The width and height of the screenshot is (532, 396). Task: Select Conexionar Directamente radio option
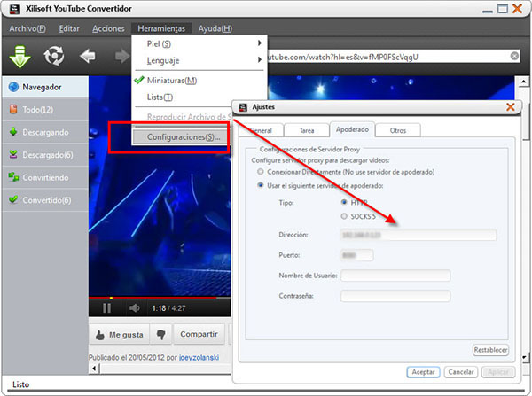click(x=260, y=172)
